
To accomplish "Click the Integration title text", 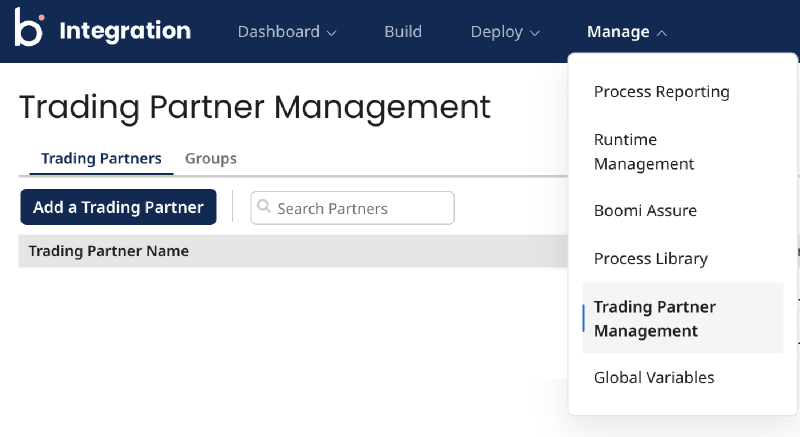I will click(125, 31).
